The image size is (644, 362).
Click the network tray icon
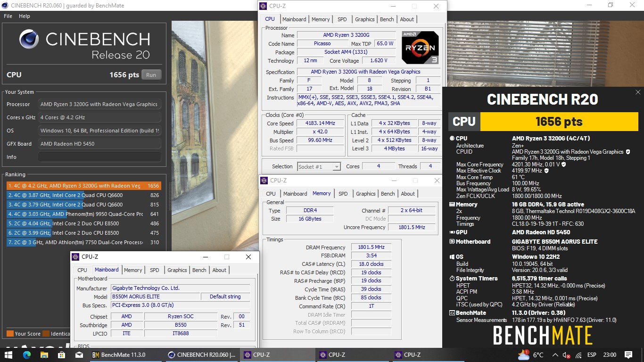pyautogui.click(x=579, y=355)
